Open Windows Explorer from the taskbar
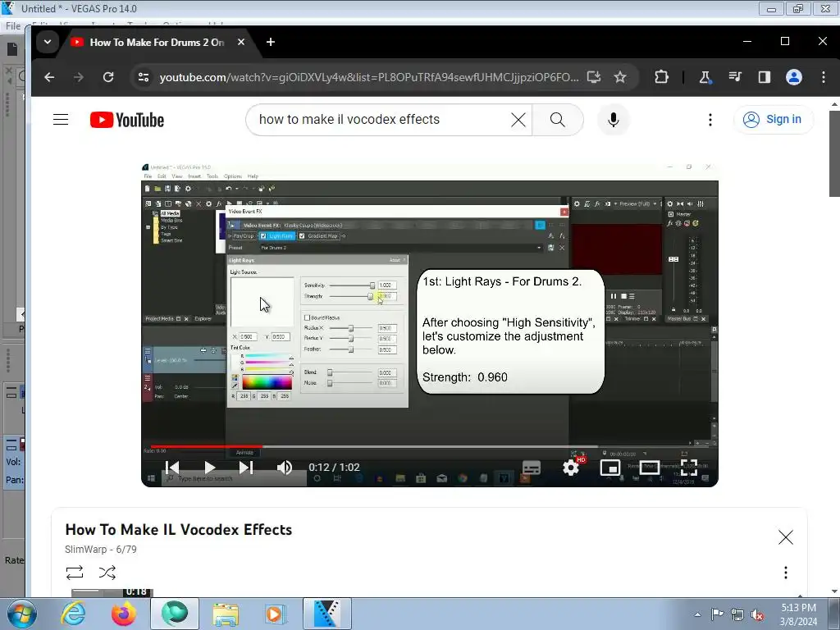This screenshot has height=630, width=840. pos(226,614)
